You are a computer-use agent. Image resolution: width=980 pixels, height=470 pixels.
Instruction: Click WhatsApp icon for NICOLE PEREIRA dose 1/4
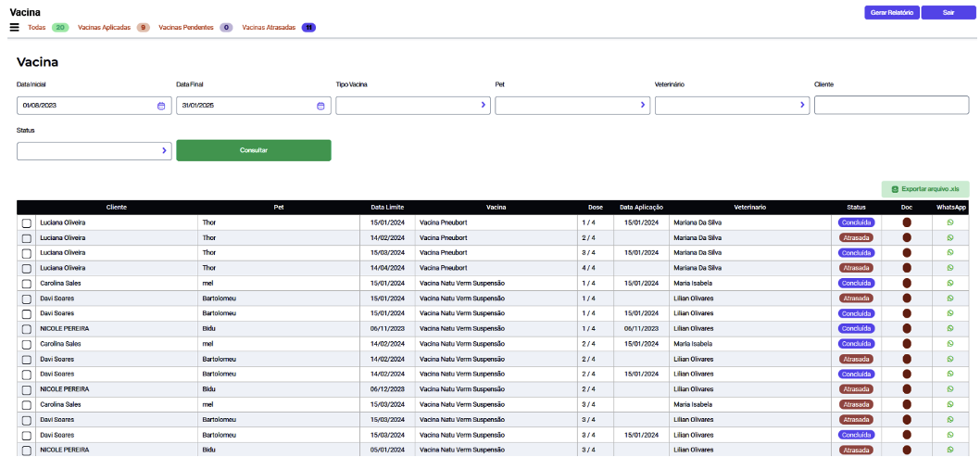point(950,329)
